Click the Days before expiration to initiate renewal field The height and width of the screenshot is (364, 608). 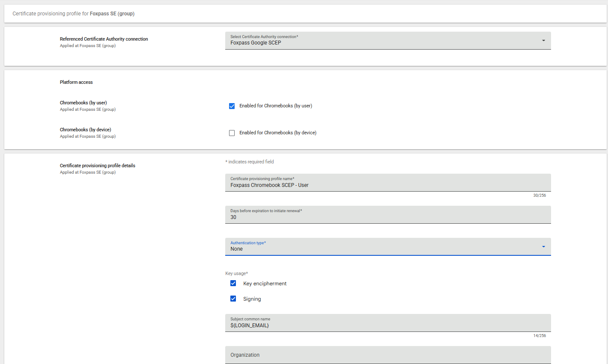(x=388, y=215)
